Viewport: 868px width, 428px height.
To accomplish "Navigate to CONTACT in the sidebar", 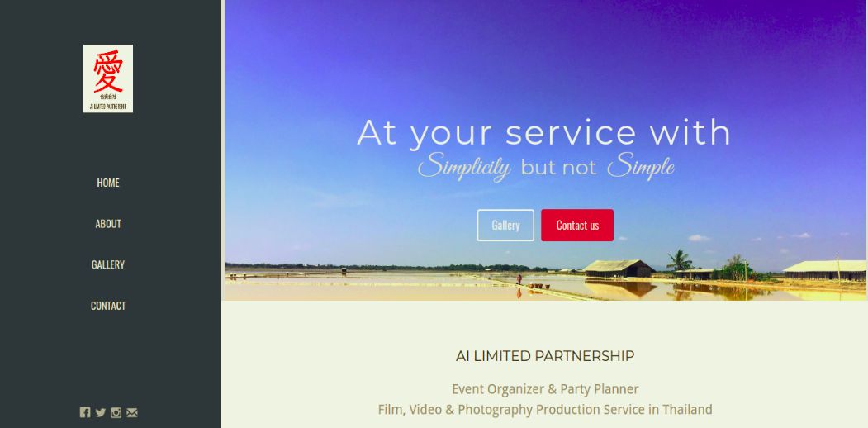I will (x=108, y=306).
